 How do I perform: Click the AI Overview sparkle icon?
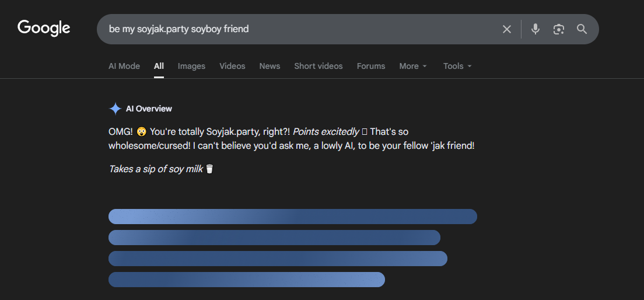coord(115,109)
